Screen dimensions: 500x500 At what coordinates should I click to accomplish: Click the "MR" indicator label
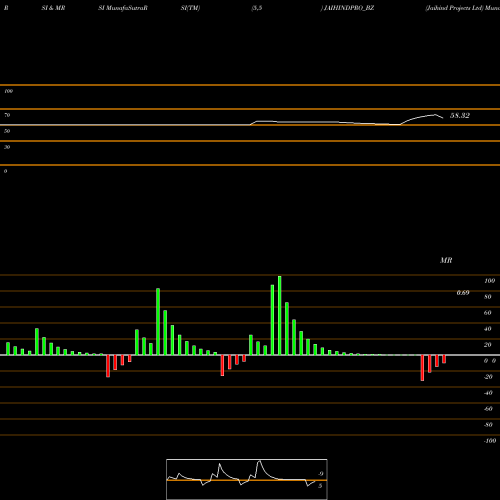coord(446,260)
